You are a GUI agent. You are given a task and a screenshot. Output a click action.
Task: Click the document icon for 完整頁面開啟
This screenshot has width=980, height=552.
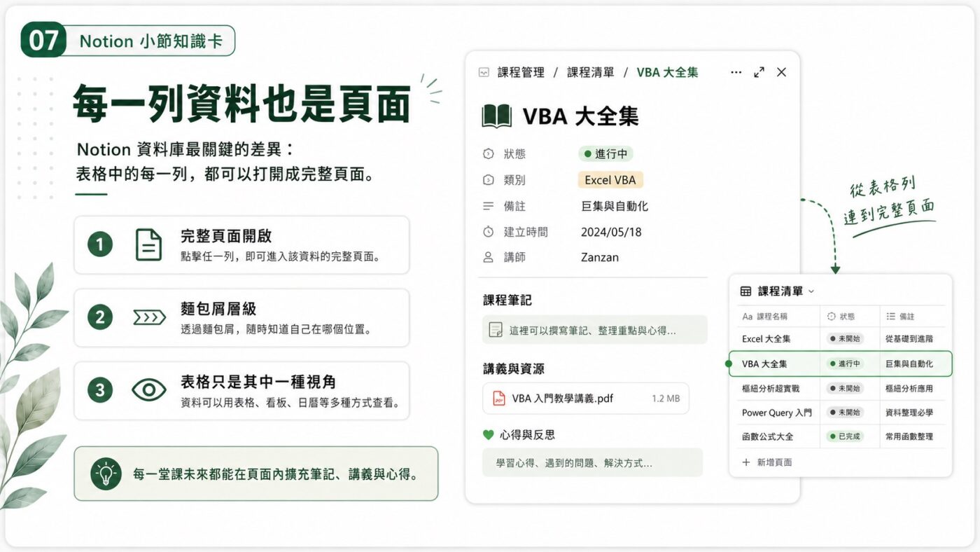click(148, 245)
